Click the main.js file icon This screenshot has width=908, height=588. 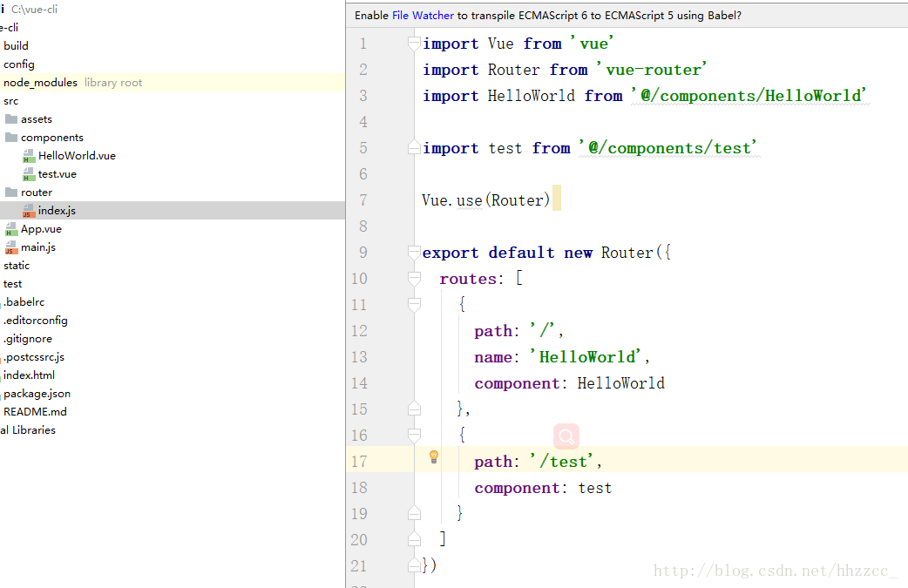tap(11, 247)
